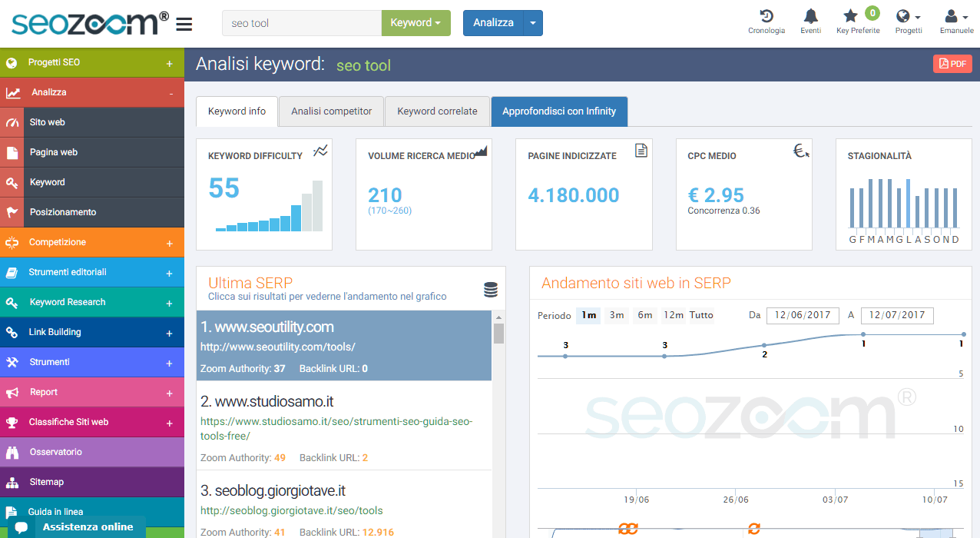This screenshot has width=980, height=538.
Task: Open the Analizza split-button arrow
Action: click(x=533, y=23)
